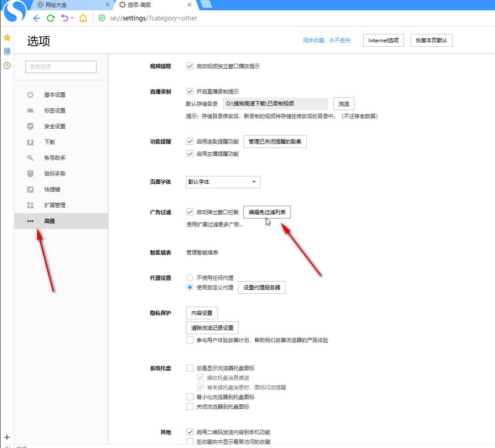Click 编辑免过滤列表 button
This screenshot has width=495, height=448.
point(267,212)
